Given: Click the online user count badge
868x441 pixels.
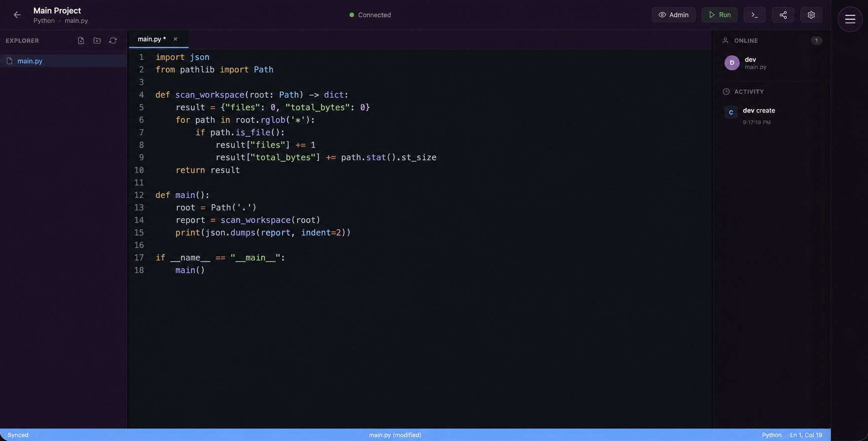Looking at the screenshot, I should pos(816,40).
